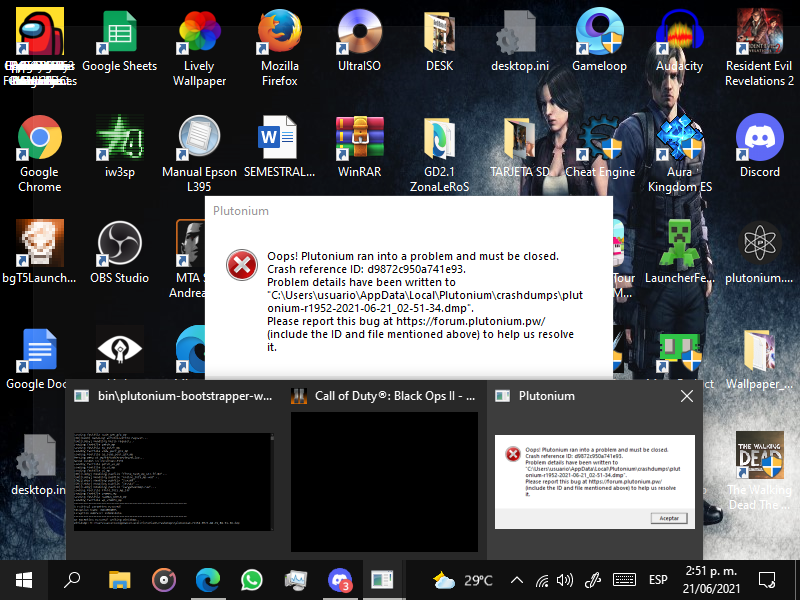Select the plutonium atom desktop icon
Viewport: 800px width, 600px height.
(x=759, y=252)
